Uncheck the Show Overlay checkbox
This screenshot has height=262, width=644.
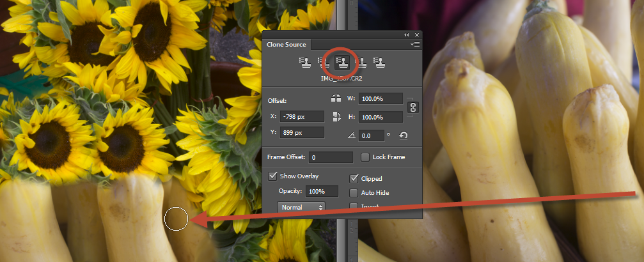coord(273,176)
